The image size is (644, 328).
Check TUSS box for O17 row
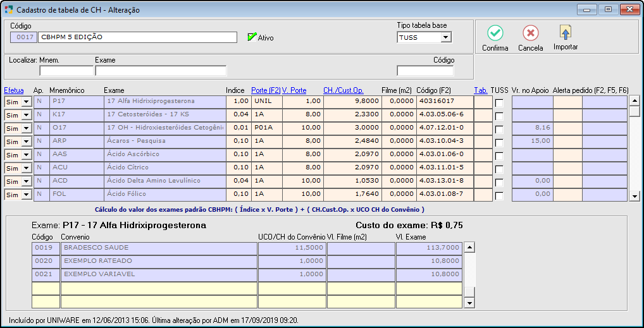[x=499, y=130]
